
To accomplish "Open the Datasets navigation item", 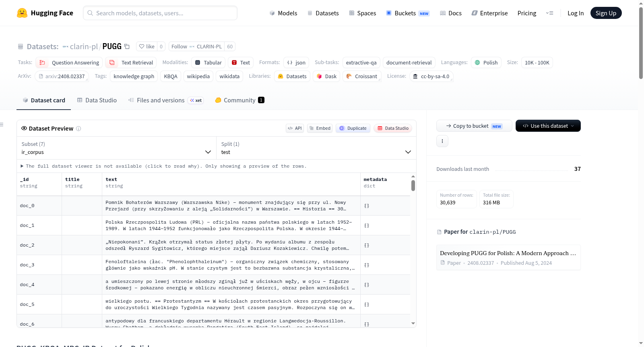I will coord(323,13).
